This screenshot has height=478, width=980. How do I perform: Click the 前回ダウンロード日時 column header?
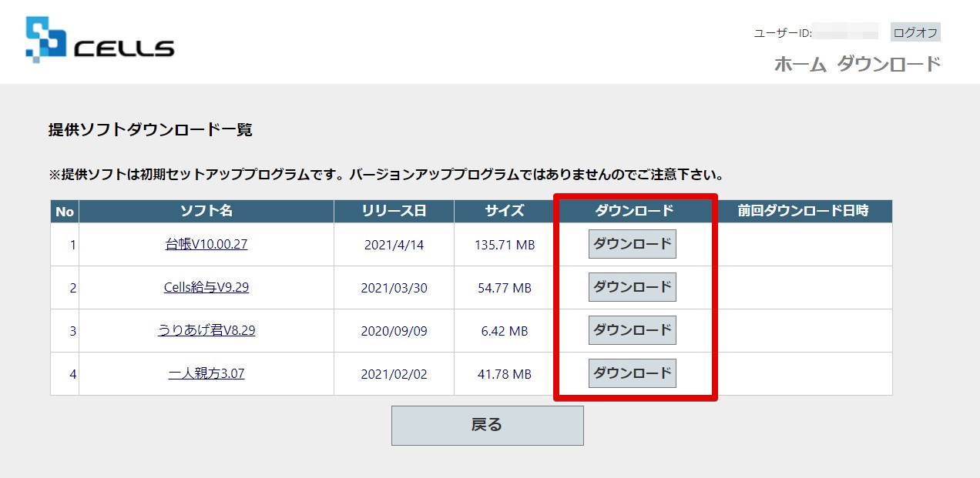[x=803, y=211]
